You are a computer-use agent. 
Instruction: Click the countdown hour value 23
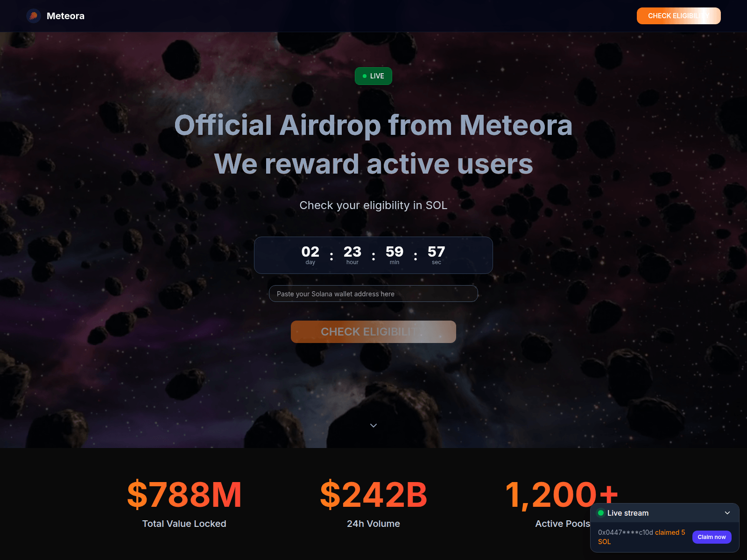click(x=352, y=252)
